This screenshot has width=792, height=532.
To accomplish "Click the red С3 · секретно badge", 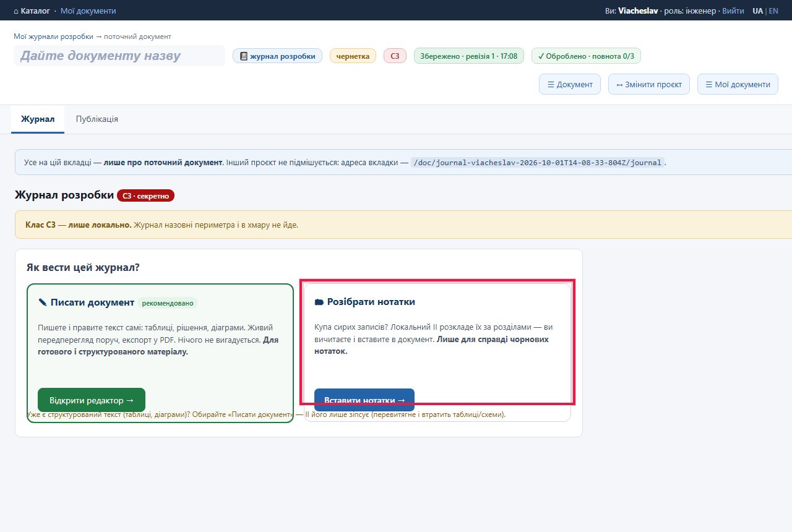I will 146,195.
